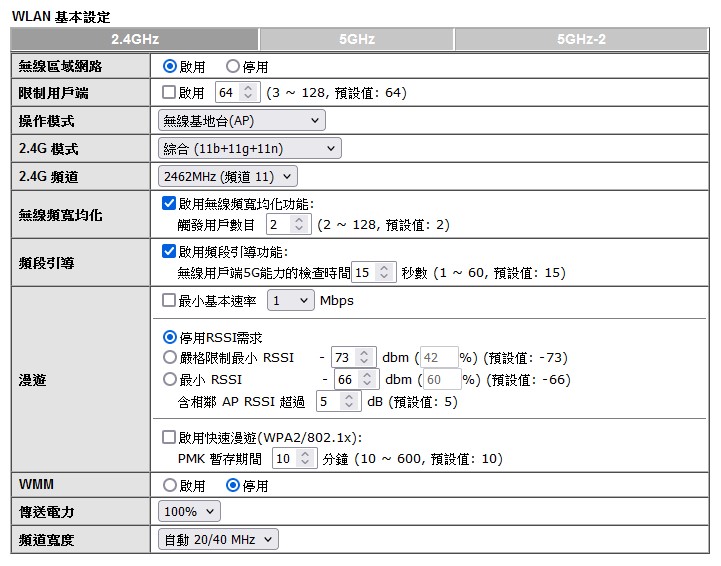The width and height of the screenshot is (721, 566).
Task: Uncheck 啟用頻段引導功能 checkbox
Action: [x=169, y=251]
